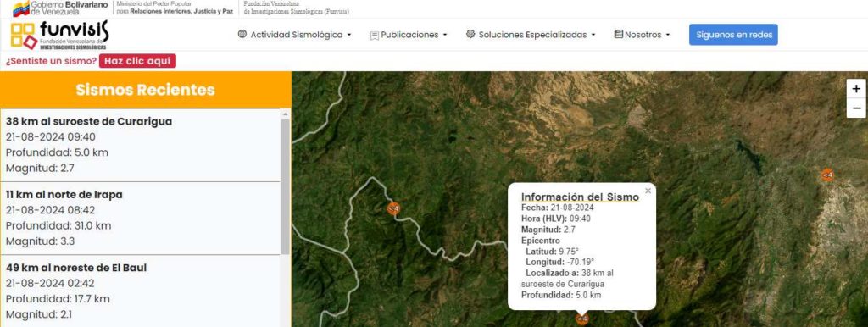Zoom out of the map

(856, 108)
